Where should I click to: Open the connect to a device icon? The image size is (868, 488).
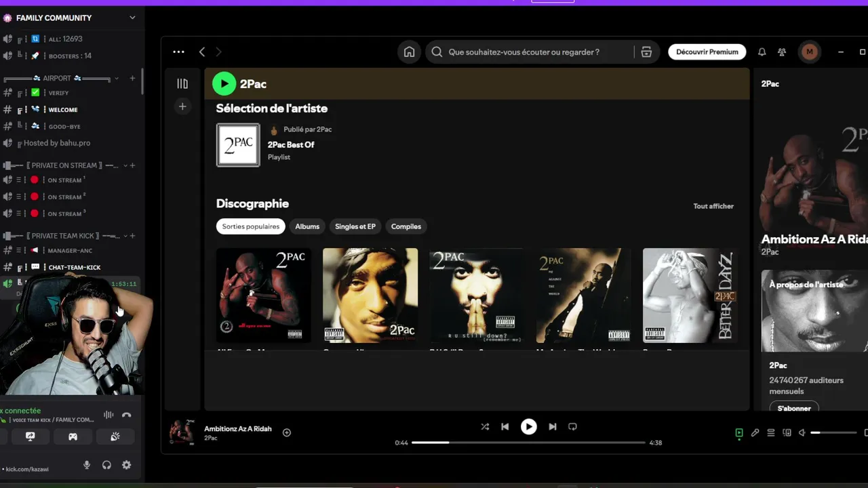point(787,432)
